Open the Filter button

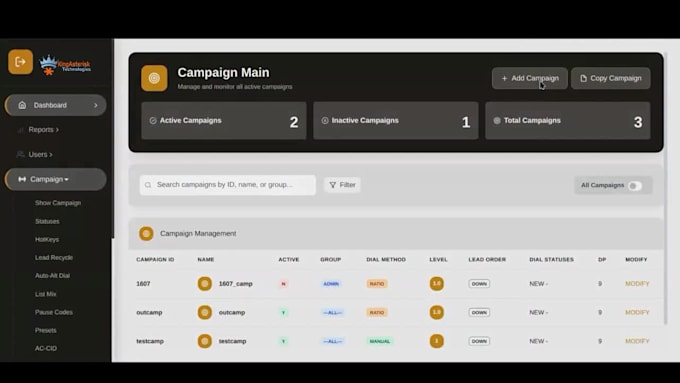tap(342, 185)
